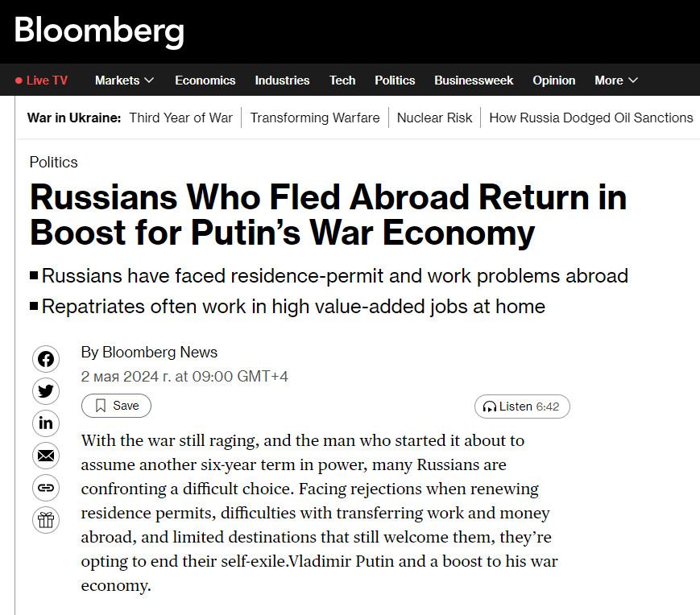Click the LinkedIn share icon

[x=46, y=423]
